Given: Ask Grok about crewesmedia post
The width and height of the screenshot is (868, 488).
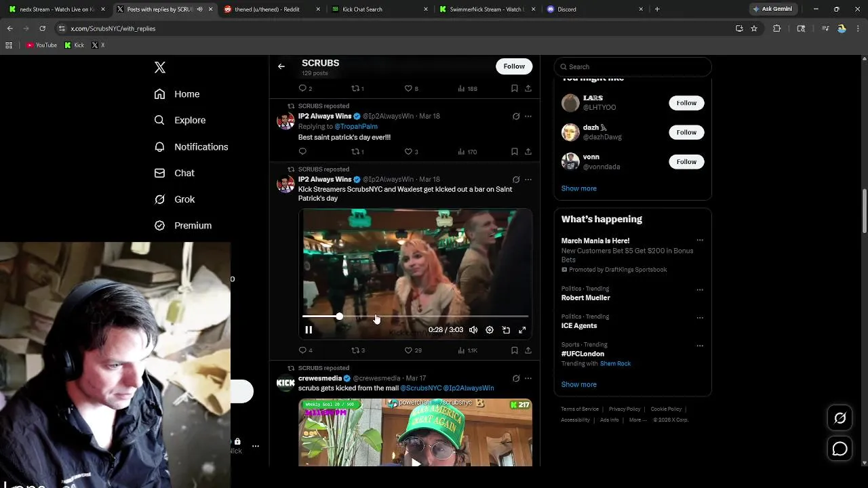Looking at the screenshot, I should [516, 378].
